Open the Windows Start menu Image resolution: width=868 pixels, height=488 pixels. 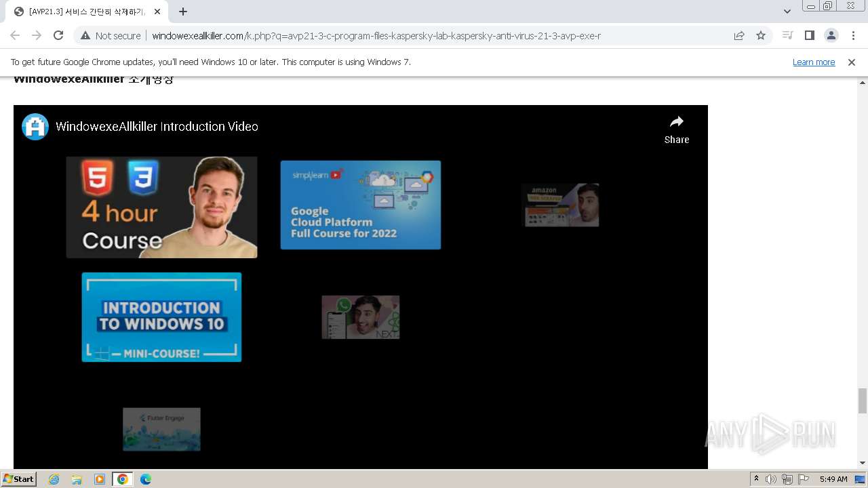(18, 479)
